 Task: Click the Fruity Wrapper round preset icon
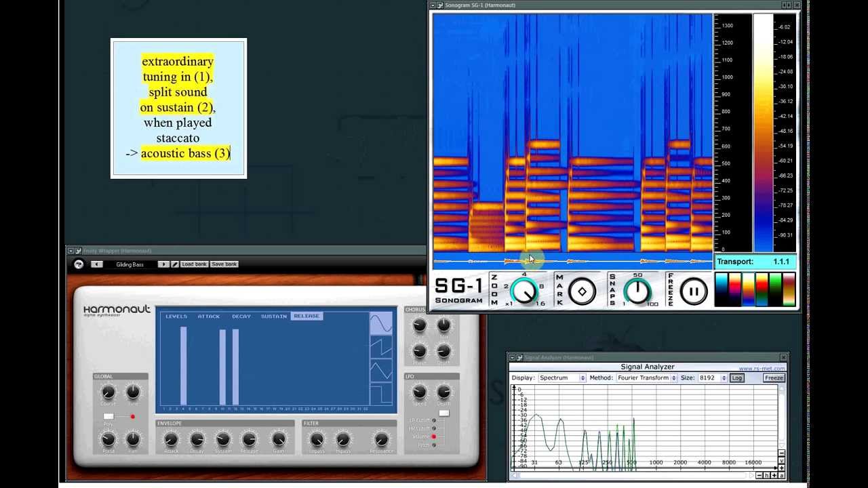click(x=79, y=264)
